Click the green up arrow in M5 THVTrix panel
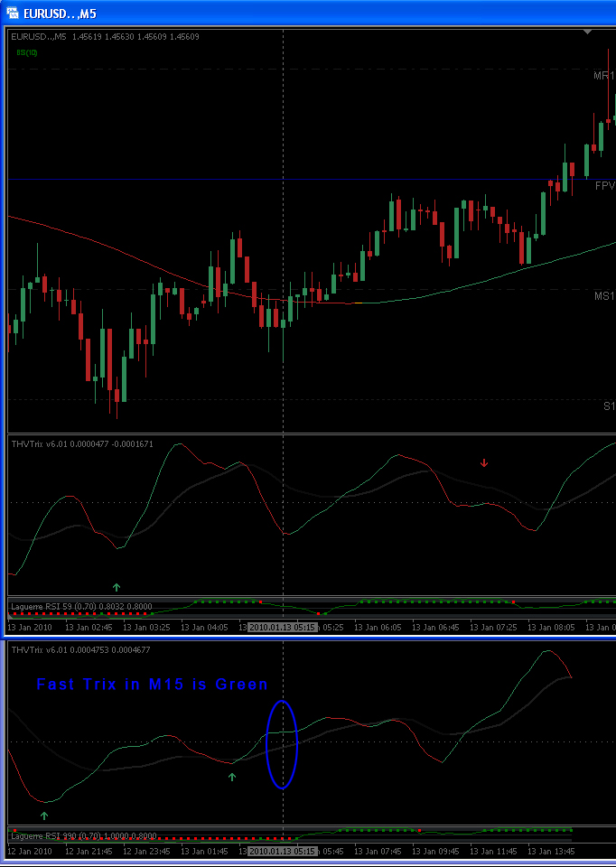 [x=117, y=587]
